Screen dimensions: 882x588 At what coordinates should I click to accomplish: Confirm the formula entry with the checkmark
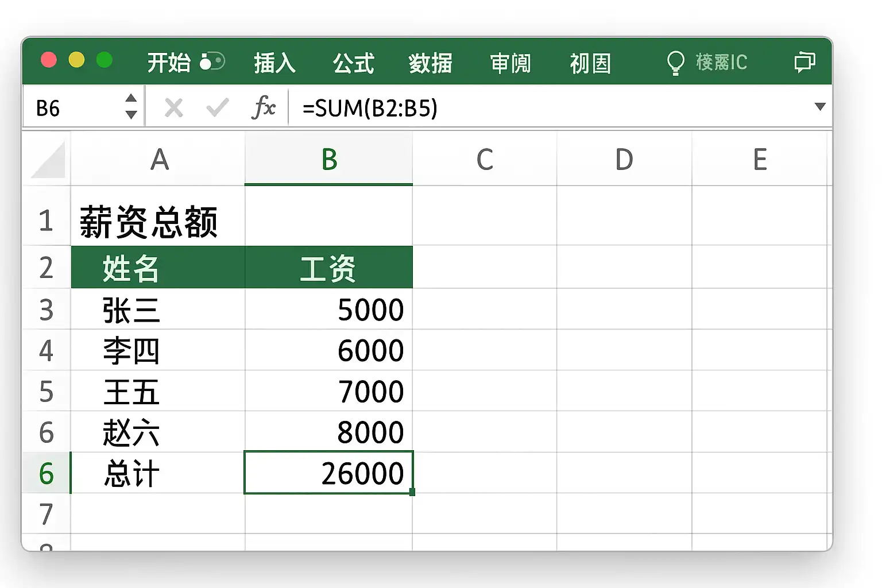point(218,107)
